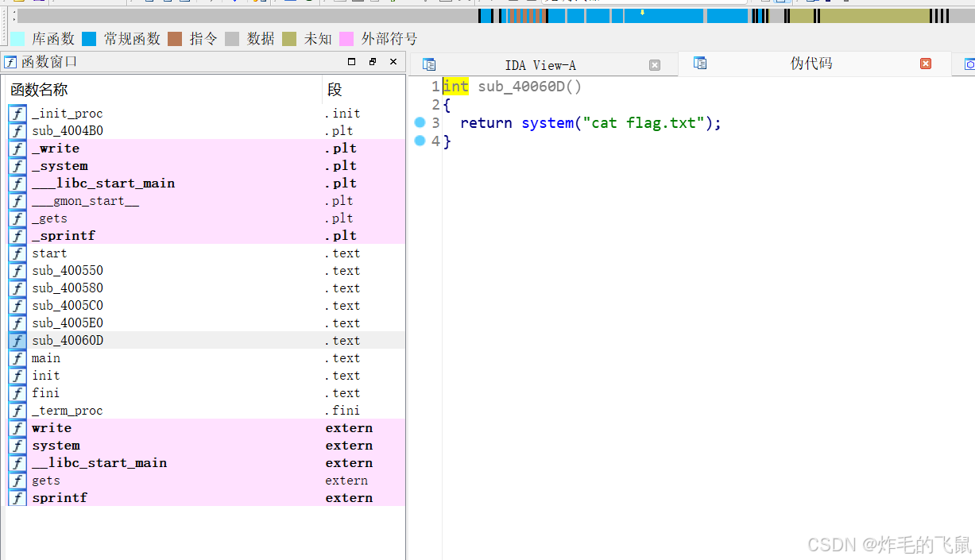Sort functions by the 函数名称 column header

coord(40,89)
